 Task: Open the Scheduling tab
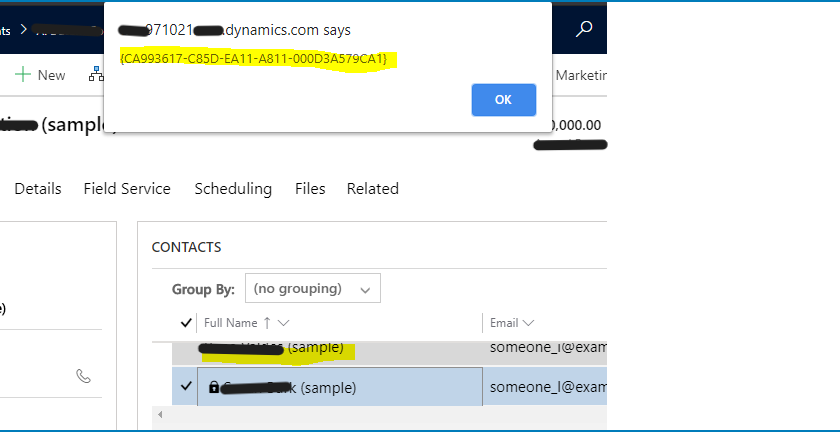pyautogui.click(x=233, y=189)
